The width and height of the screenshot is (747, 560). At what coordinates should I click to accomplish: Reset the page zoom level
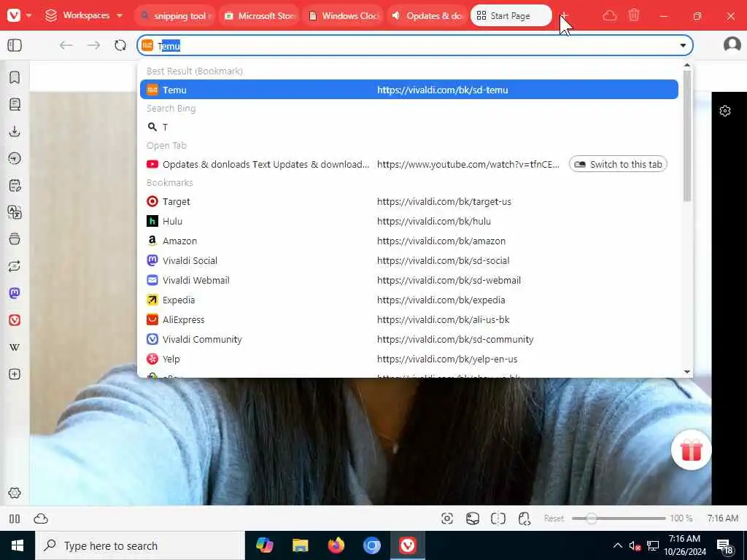[x=554, y=518]
